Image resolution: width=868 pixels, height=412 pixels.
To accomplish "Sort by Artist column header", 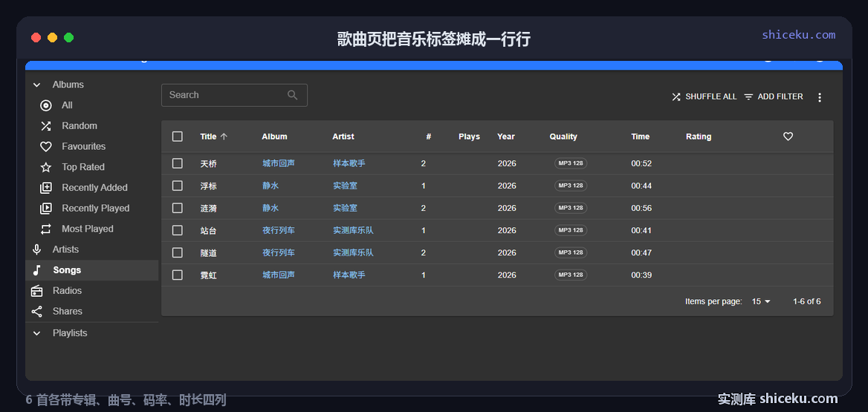I will [x=343, y=137].
